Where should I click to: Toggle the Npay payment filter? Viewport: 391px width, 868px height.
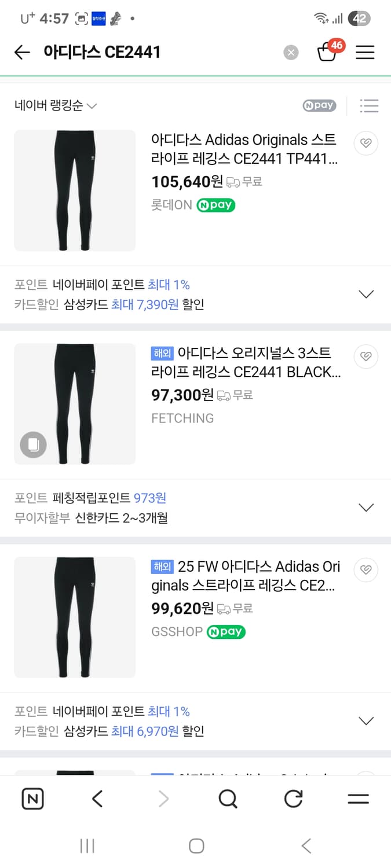click(319, 106)
